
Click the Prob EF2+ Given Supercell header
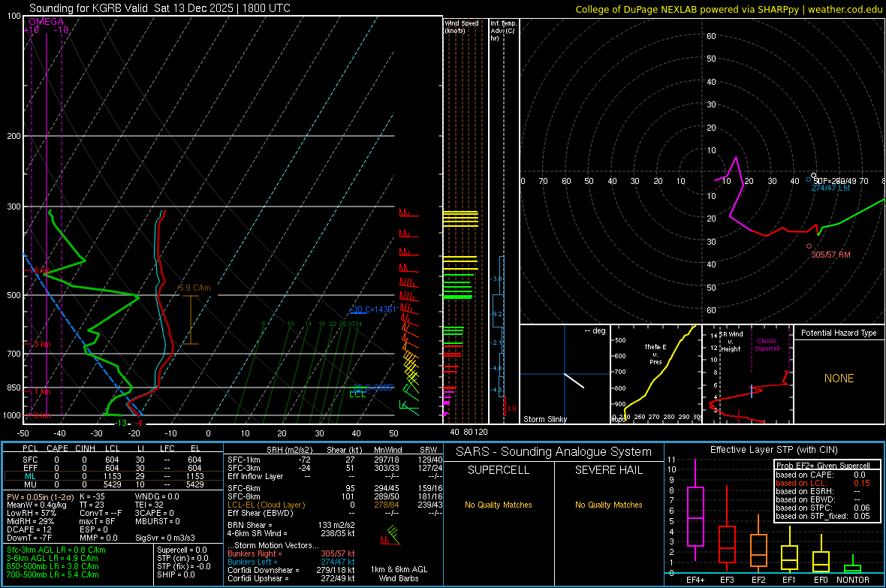click(824, 466)
